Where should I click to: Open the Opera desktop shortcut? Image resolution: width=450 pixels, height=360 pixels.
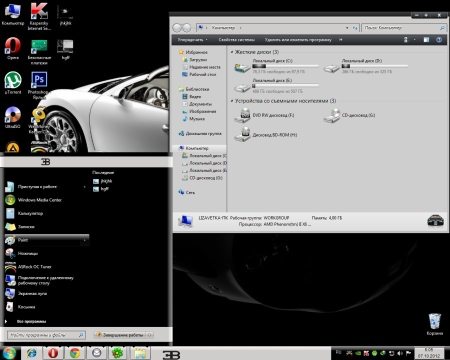pos(13,48)
